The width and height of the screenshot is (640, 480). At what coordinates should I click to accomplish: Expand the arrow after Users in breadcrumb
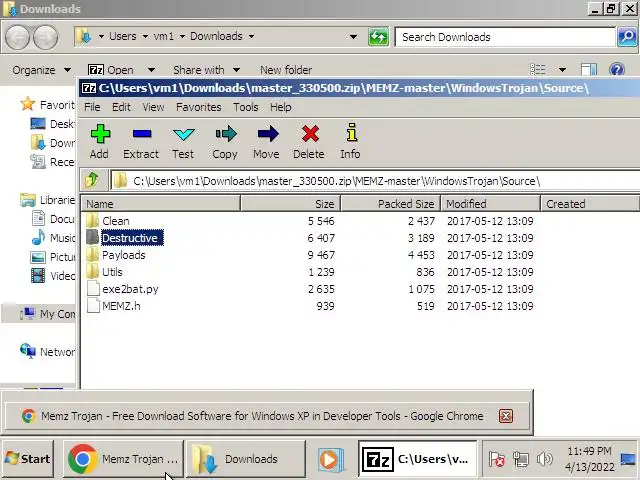(145, 36)
